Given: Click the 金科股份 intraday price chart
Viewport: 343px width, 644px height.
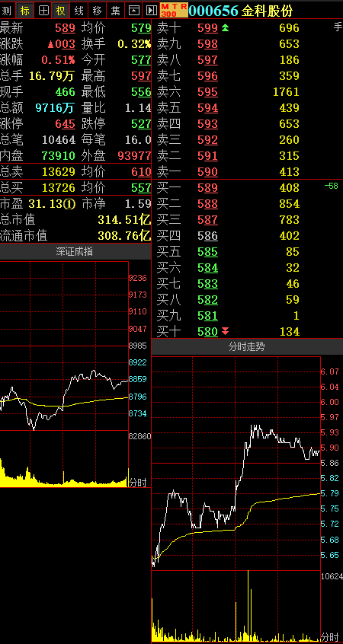Looking at the screenshot, I should tap(236, 464).
